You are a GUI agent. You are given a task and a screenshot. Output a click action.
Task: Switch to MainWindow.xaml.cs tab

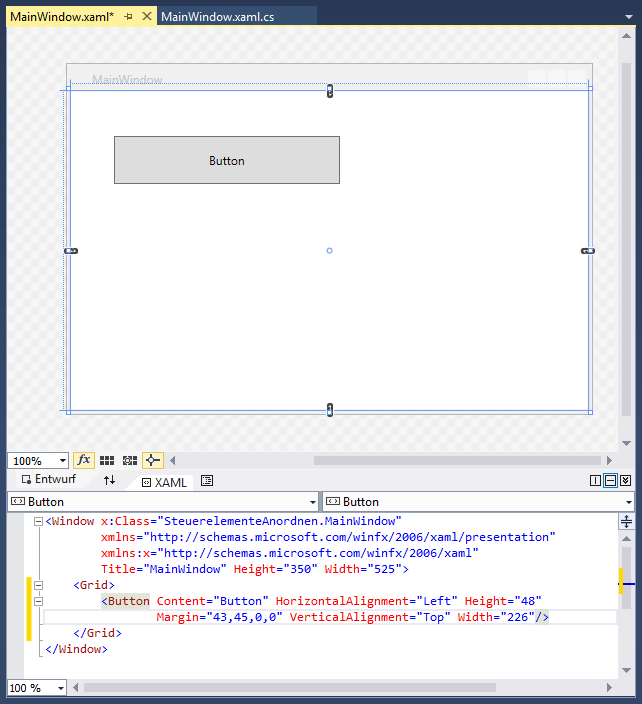tap(217, 16)
